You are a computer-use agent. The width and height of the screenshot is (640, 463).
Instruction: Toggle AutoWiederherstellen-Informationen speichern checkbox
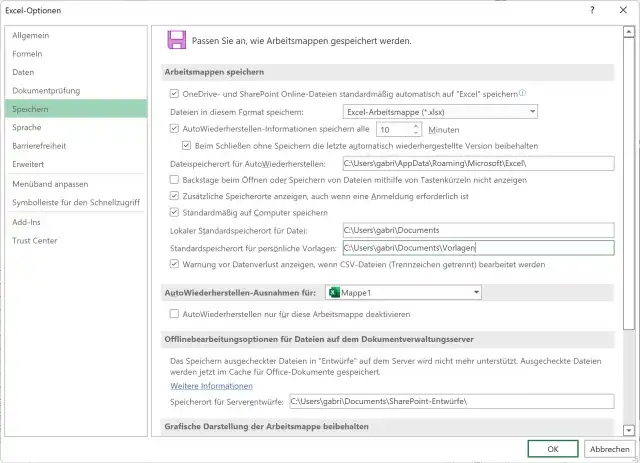(x=174, y=129)
